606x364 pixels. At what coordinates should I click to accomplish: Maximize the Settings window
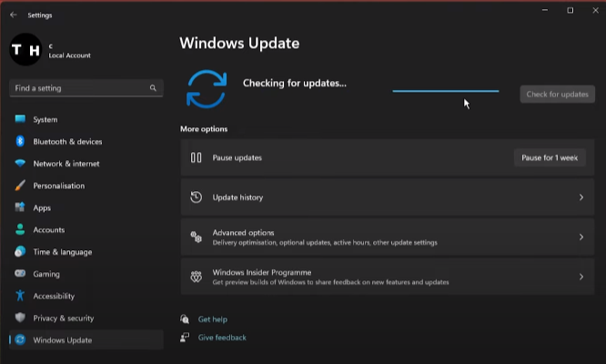(x=570, y=10)
